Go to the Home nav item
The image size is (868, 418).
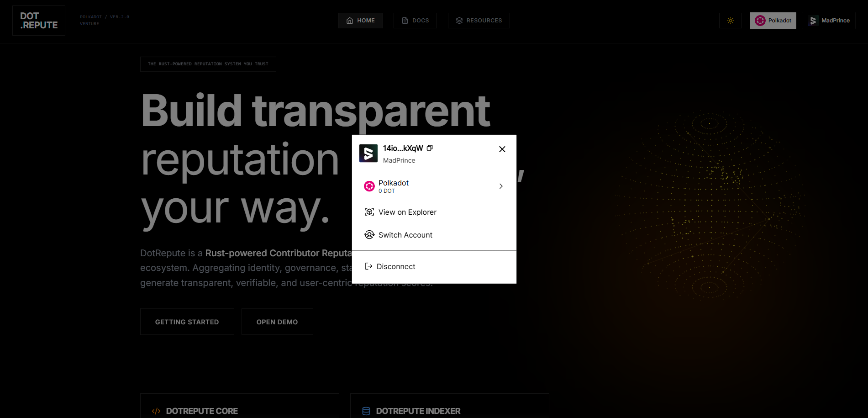360,21
